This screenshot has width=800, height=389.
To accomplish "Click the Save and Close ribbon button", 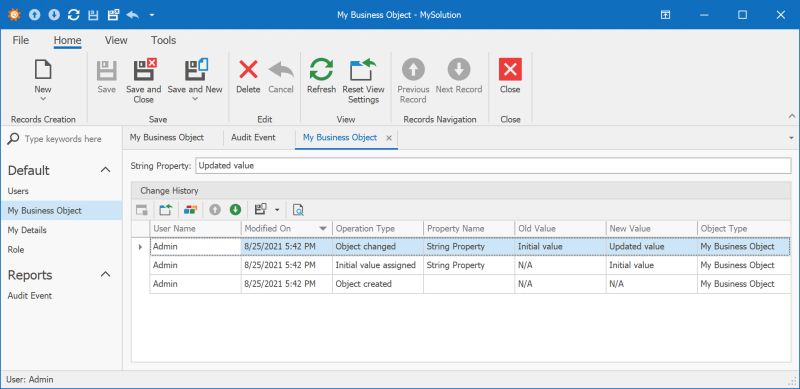I will click(x=144, y=81).
